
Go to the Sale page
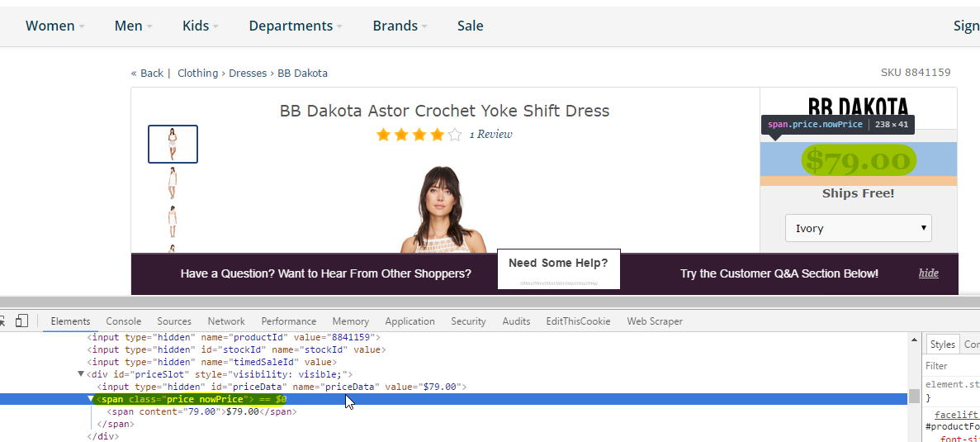point(470,26)
